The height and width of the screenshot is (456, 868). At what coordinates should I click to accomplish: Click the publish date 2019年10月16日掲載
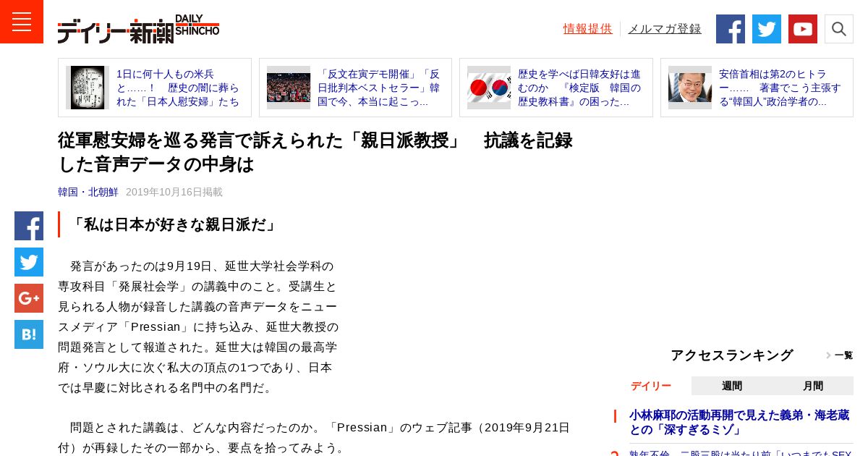(x=174, y=192)
